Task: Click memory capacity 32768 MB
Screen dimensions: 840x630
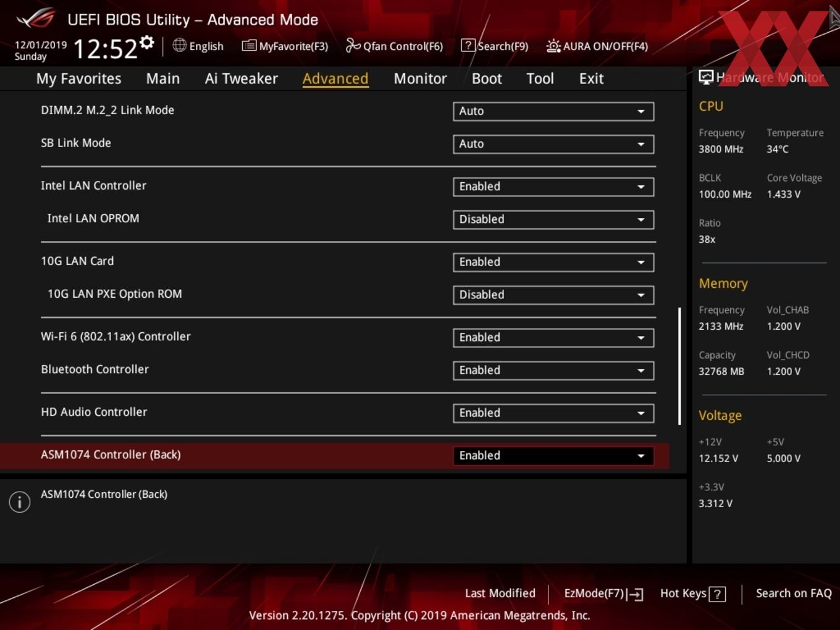Action: (721, 371)
